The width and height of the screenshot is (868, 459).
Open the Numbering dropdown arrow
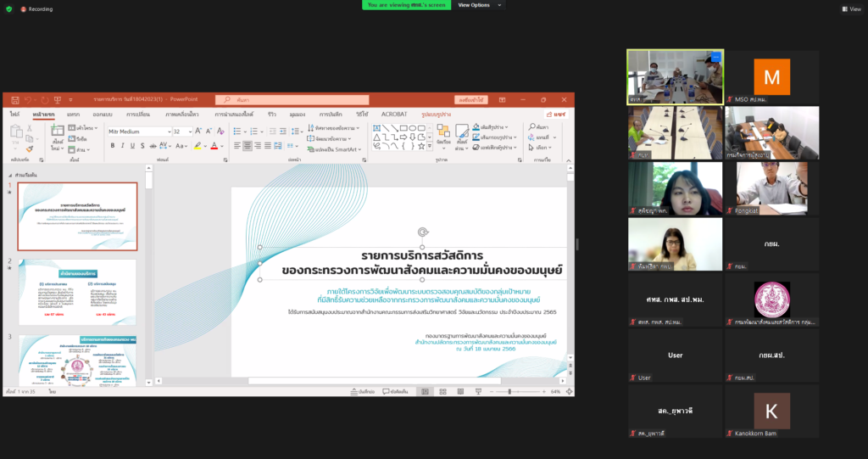(x=262, y=132)
